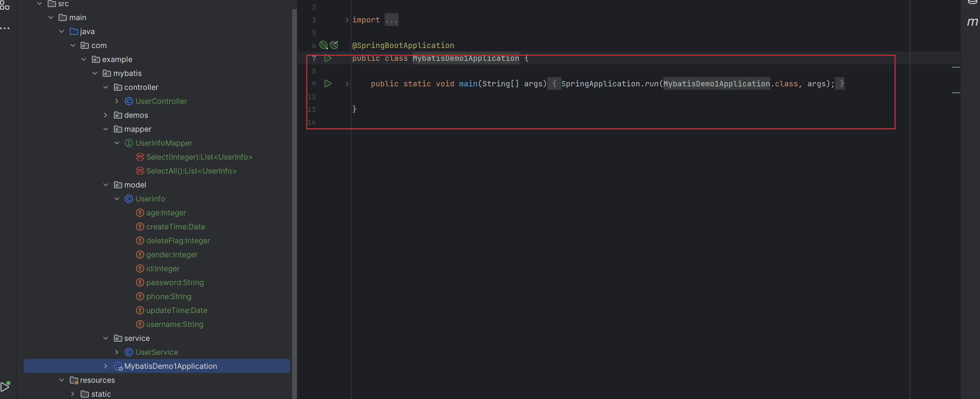Click Select(Integer) method icon
Screen dimensions: 980x399
(140, 157)
